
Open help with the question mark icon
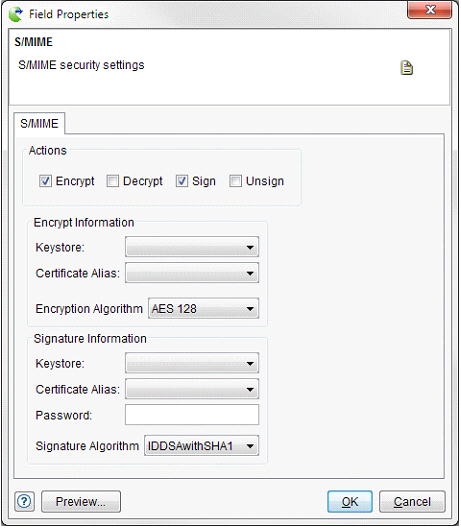coord(24,502)
